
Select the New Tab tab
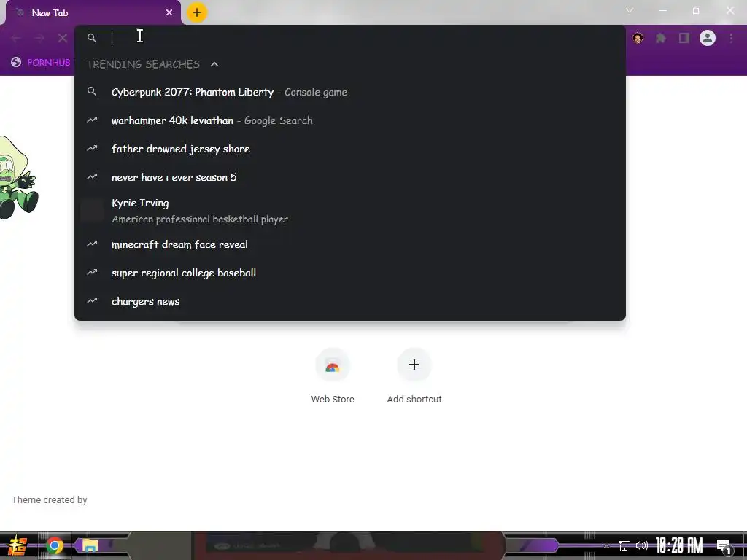coord(93,13)
